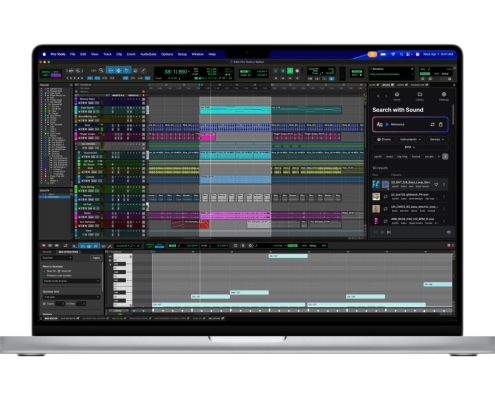Click the main counter display
This screenshot has height=400, width=495.
click(176, 72)
